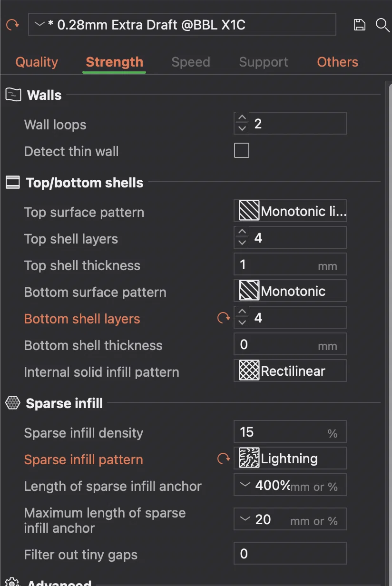
Task: Click the search settings magnifier icon
Action: click(x=382, y=25)
